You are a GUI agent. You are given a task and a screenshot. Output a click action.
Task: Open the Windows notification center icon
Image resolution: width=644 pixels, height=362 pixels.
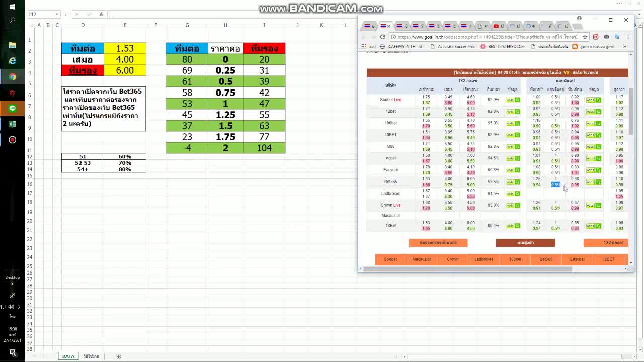12,353
